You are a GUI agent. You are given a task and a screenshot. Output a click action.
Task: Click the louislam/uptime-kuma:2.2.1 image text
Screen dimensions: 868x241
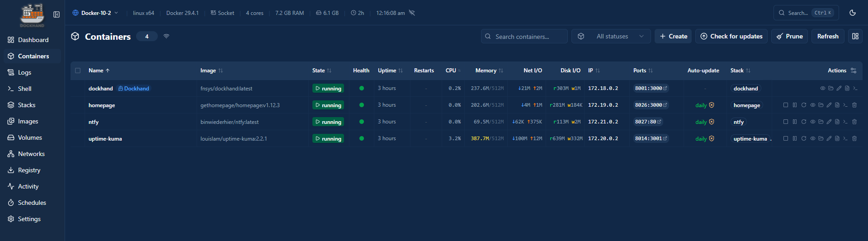pyautogui.click(x=234, y=139)
